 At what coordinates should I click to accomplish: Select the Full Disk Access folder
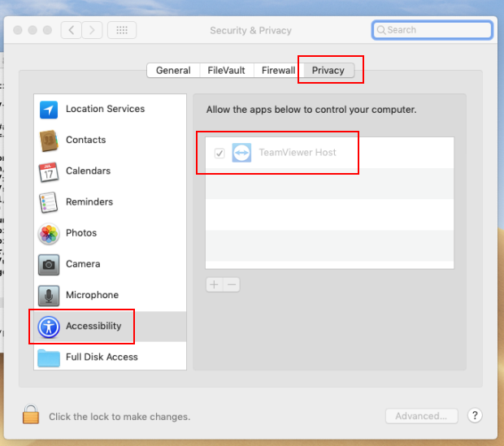click(49, 357)
